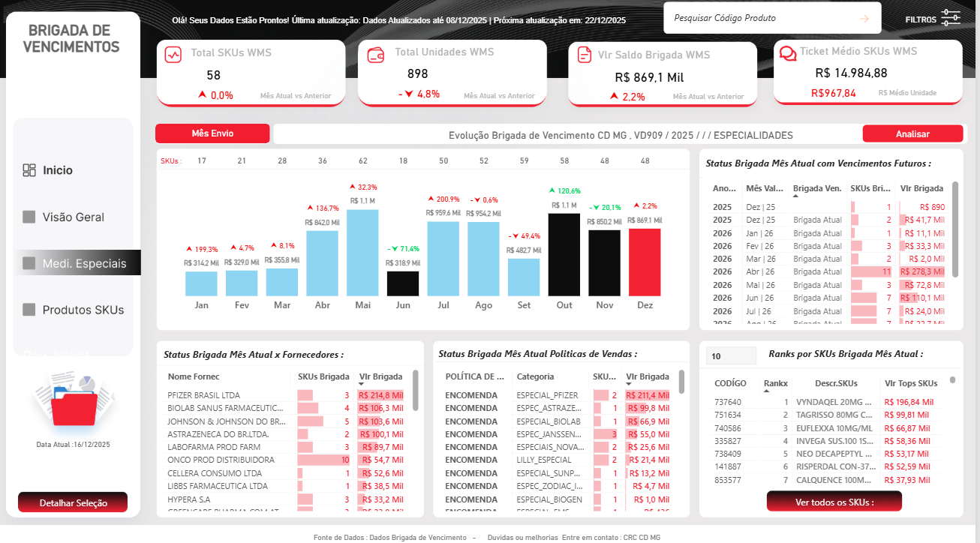Click the red Dez bar in chart
The image size is (980, 543).
(x=645, y=262)
